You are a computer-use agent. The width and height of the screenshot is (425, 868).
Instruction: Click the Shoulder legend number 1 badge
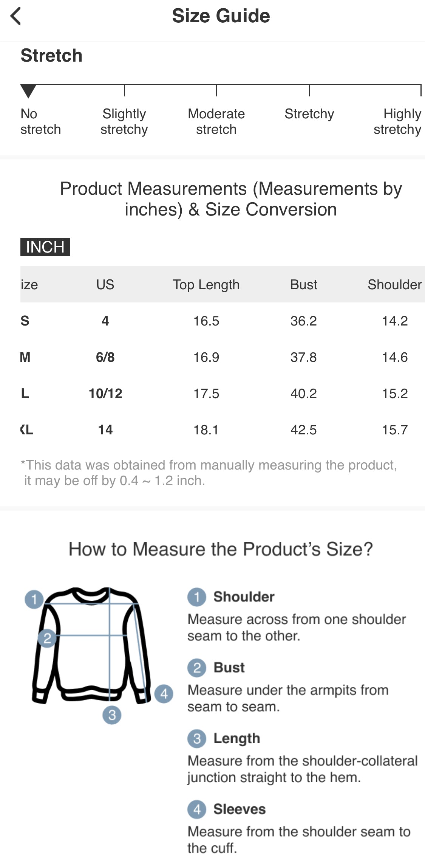pos(197,597)
